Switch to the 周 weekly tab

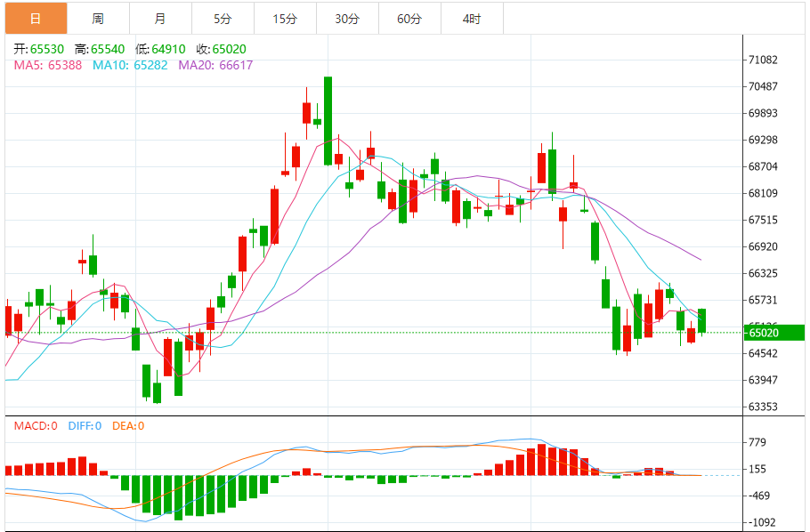coord(98,19)
